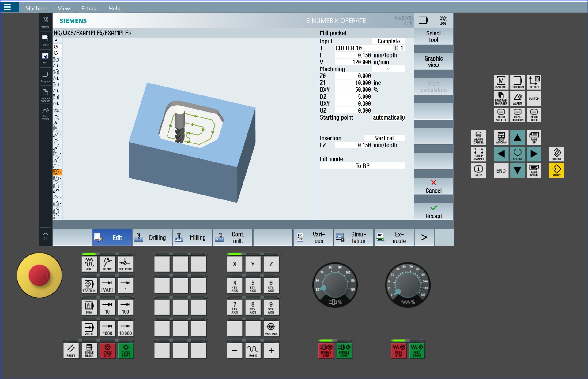Click the Z1 value field 10.000

coord(353,83)
